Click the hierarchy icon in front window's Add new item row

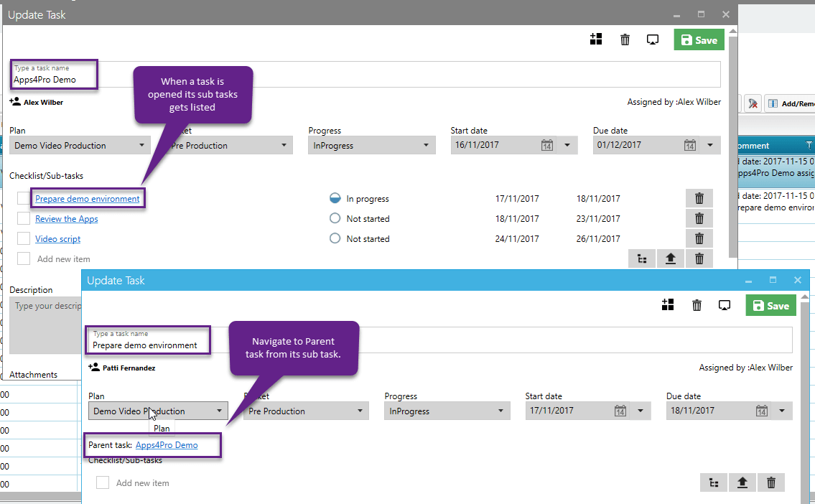pyautogui.click(x=714, y=483)
